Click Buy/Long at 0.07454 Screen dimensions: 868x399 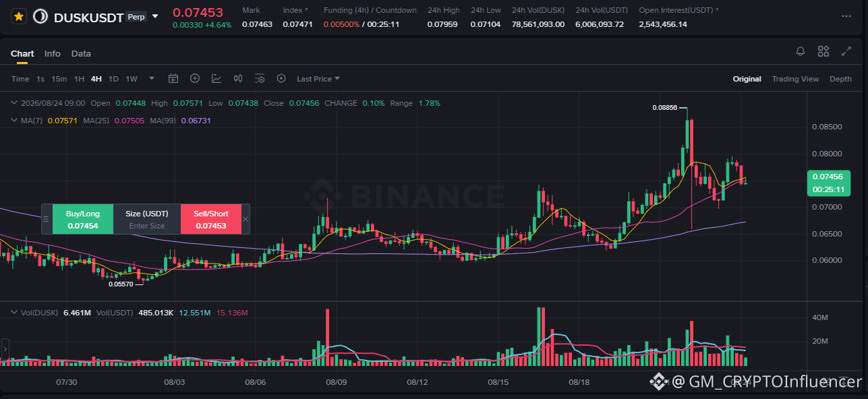[x=82, y=219]
